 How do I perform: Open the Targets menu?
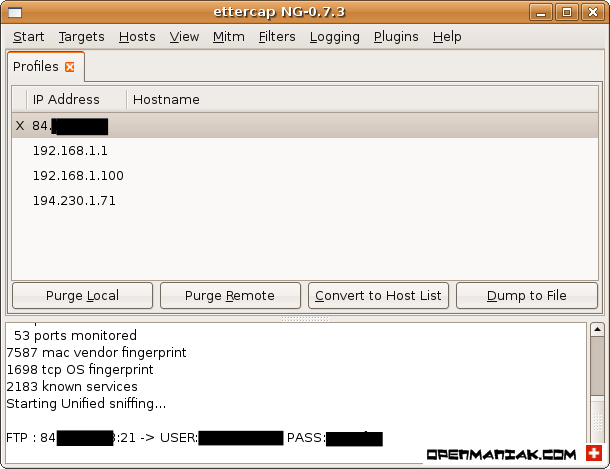(x=82, y=37)
